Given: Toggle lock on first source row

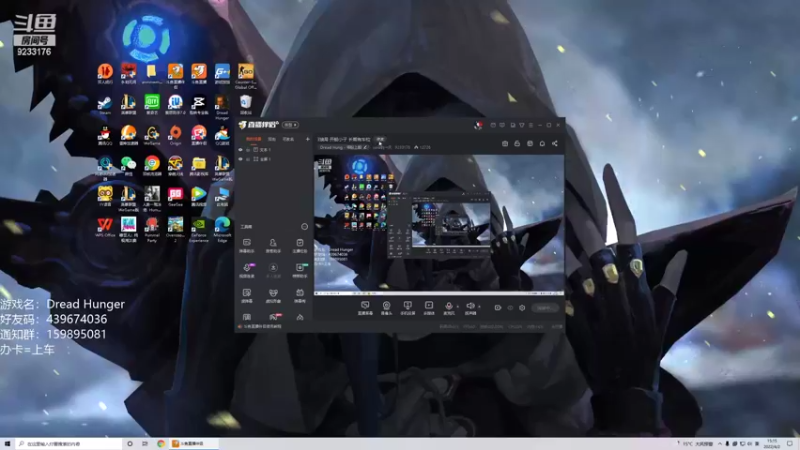Looking at the screenshot, I should tap(248, 150).
